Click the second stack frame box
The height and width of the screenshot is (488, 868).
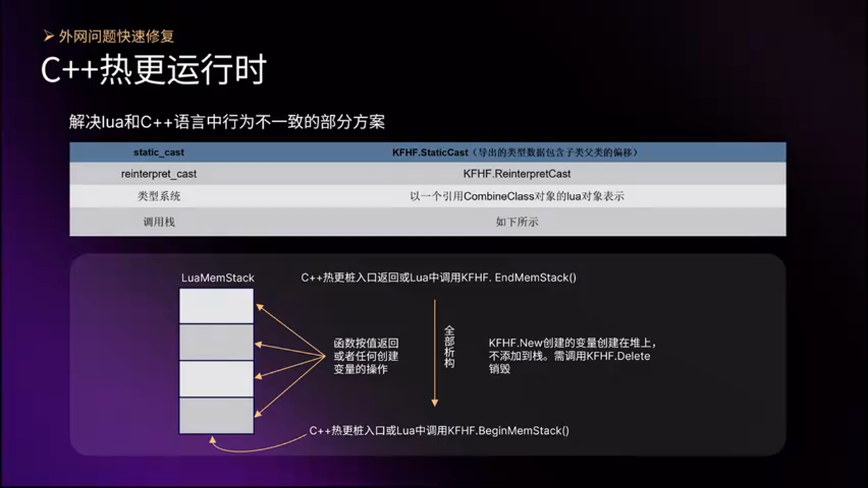pos(216,342)
